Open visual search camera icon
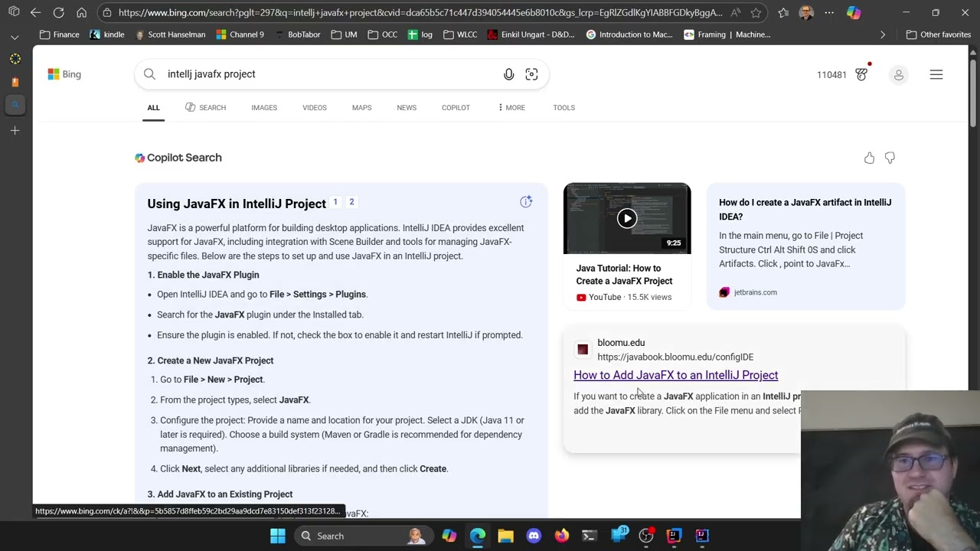This screenshot has height=551, width=980. coord(531,74)
